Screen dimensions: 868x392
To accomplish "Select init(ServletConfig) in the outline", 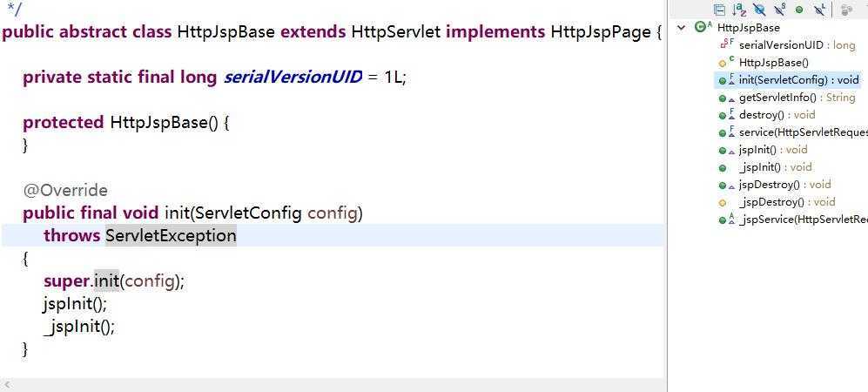I will [x=799, y=80].
